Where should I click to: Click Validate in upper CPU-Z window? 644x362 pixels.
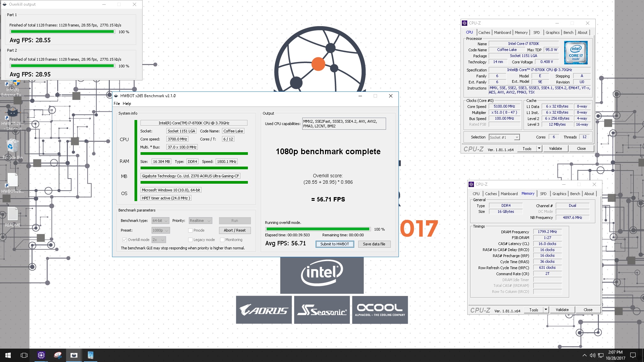point(555,148)
